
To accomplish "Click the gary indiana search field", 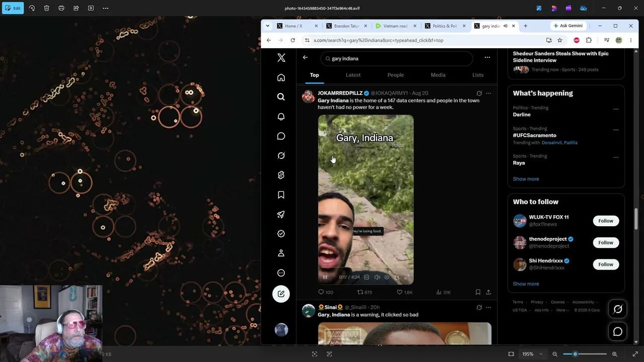I will [x=396, y=58].
